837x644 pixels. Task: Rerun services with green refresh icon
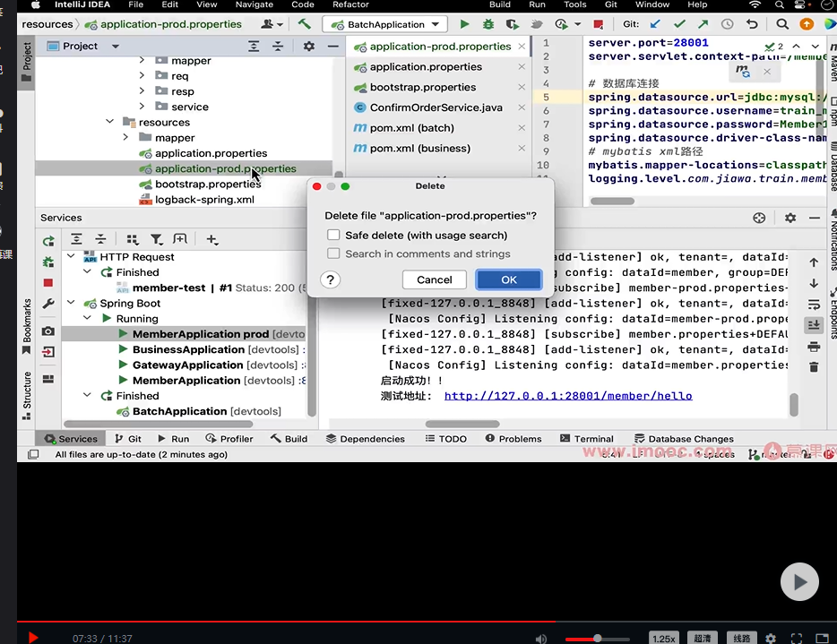(x=48, y=241)
